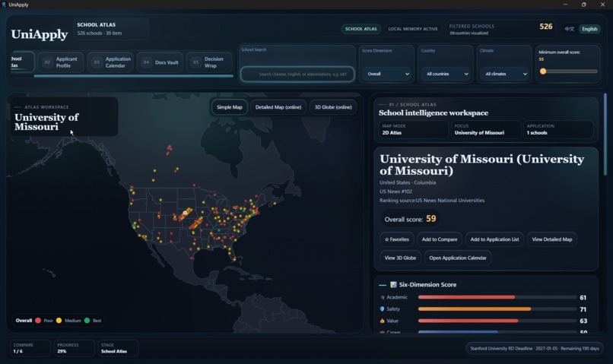Click Open Application Calendar button
Screen dimensions: 613x364
(x=458, y=258)
